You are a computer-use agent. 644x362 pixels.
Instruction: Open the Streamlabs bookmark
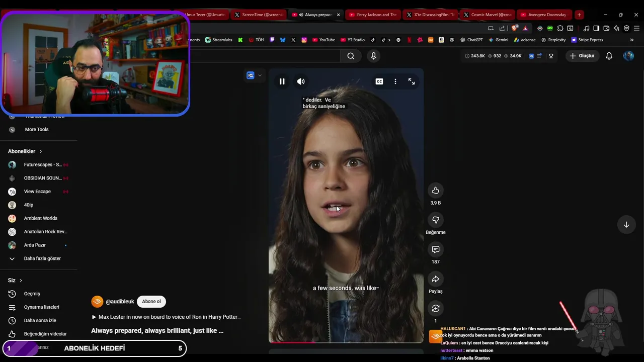click(x=219, y=40)
